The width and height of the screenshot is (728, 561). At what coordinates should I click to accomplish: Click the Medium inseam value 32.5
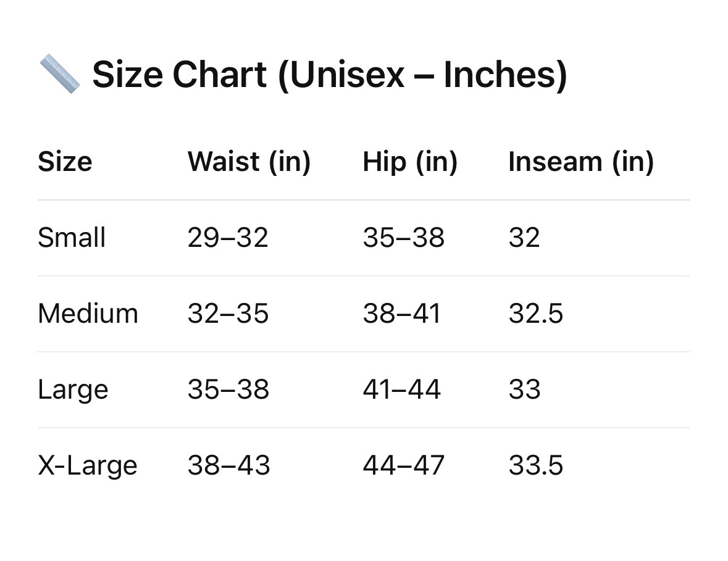tap(536, 314)
